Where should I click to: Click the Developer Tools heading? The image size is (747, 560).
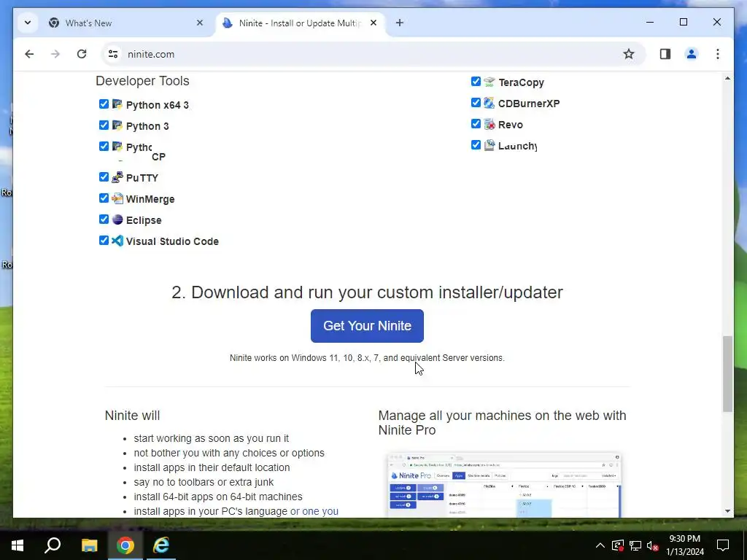click(x=142, y=81)
